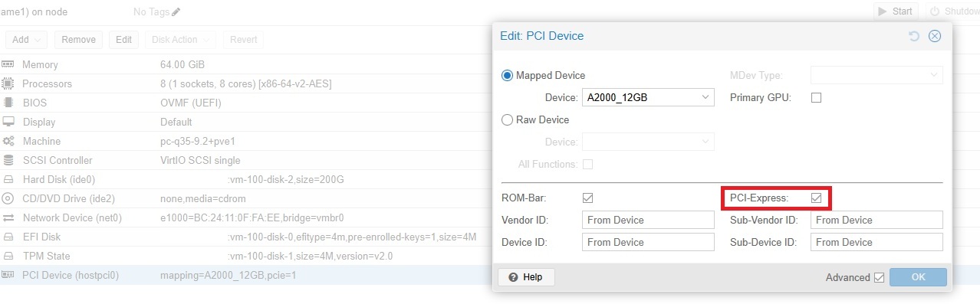The width and height of the screenshot is (980, 304).
Task: Click the TPM State drive icon
Action: click(8, 256)
